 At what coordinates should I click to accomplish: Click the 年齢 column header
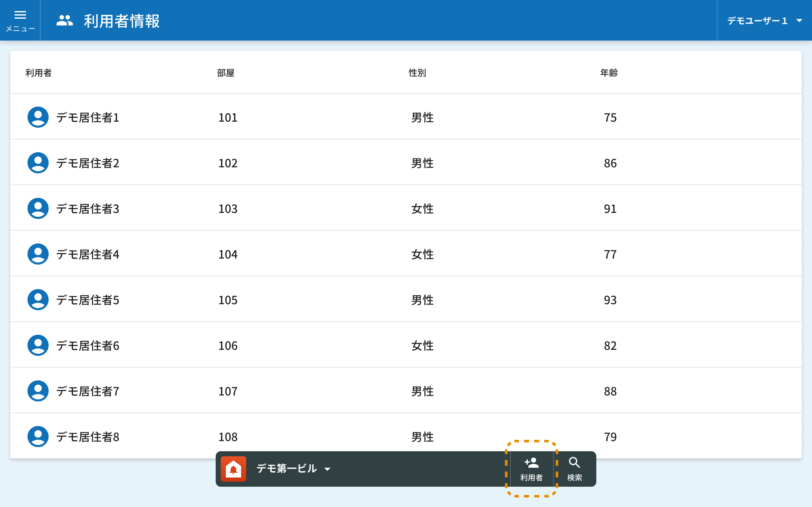[609, 73]
